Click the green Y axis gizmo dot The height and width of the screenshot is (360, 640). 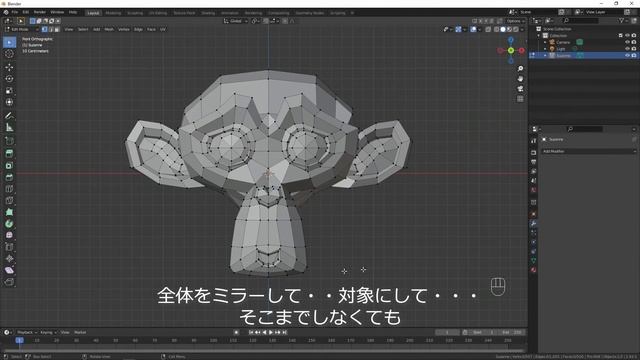click(x=511, y=50)
